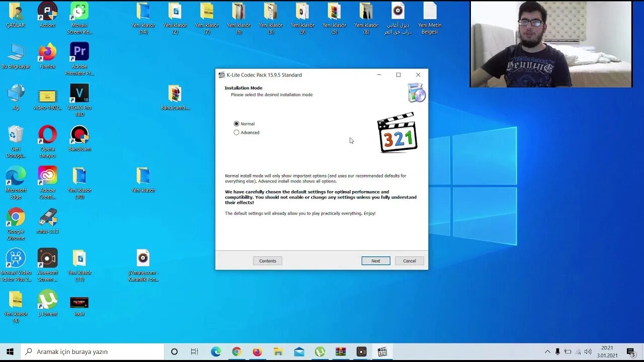Viewport: 644px width, 362px height.
Task: Open Microsoft Edge desktop shortcut
Action: tap(16, 183)
